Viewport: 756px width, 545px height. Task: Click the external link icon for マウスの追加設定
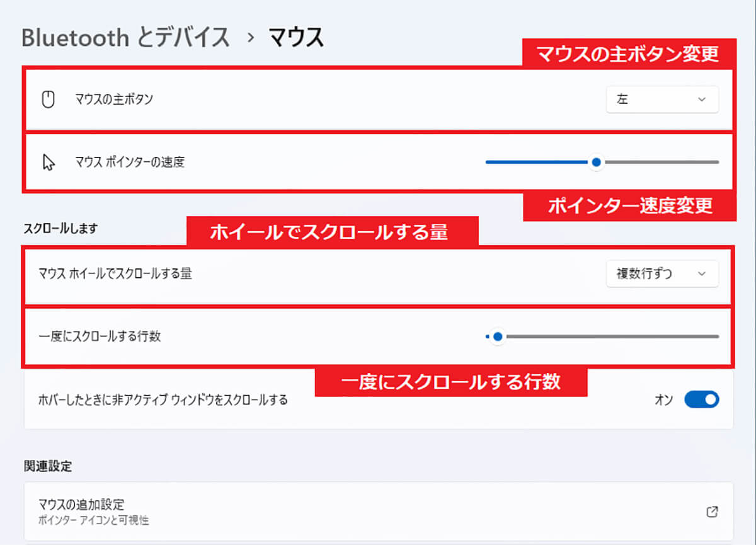712,512
